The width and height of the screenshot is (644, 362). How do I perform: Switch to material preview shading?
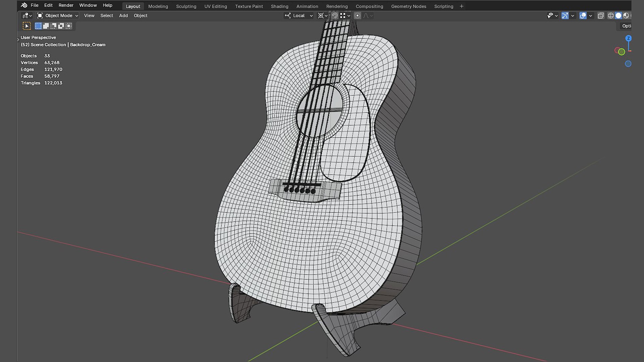click(626, 16)
